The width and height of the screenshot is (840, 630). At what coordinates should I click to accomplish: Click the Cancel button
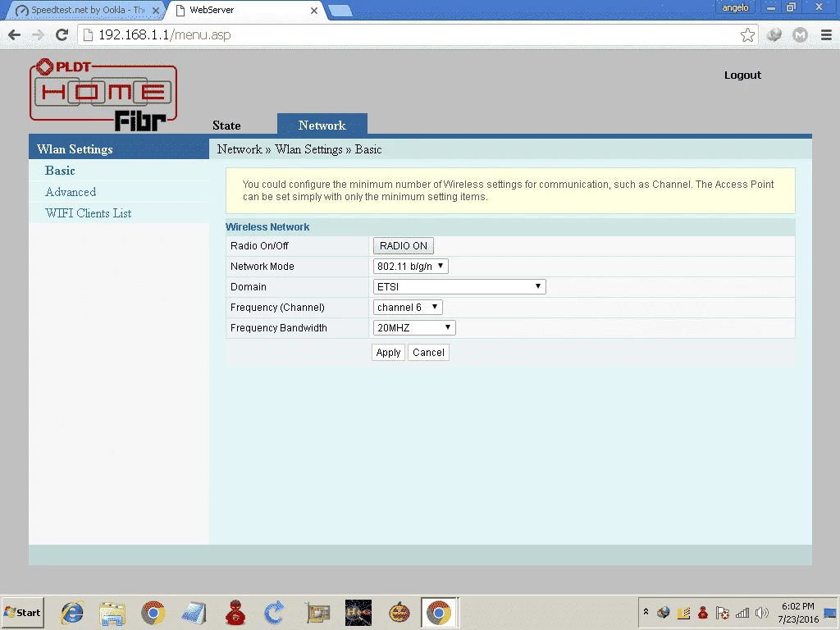coord(428,353)
